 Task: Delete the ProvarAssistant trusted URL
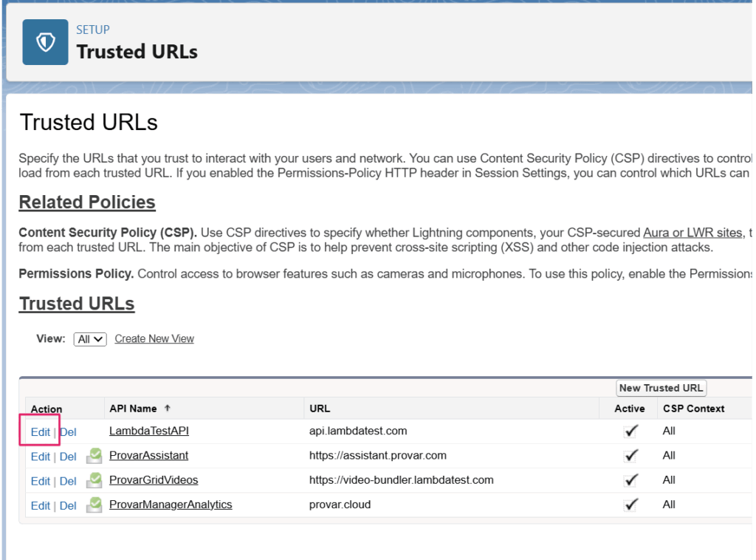68,457
